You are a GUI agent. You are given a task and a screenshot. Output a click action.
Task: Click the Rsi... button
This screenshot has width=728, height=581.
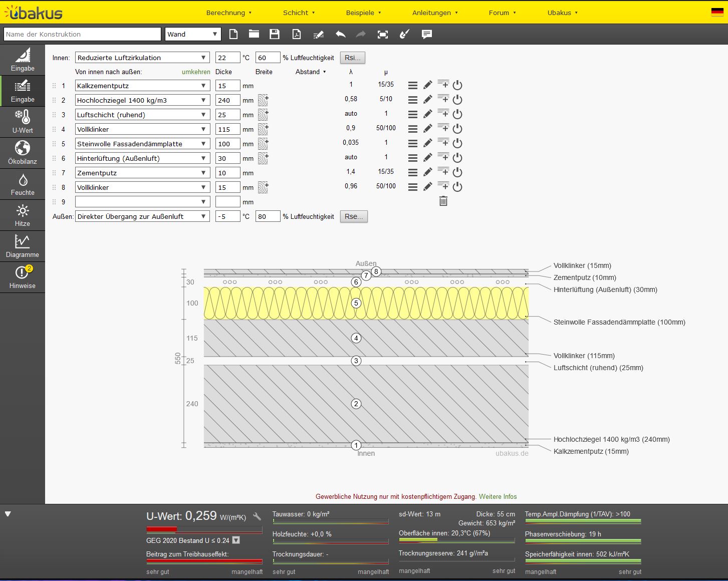[x=352, y=58]
